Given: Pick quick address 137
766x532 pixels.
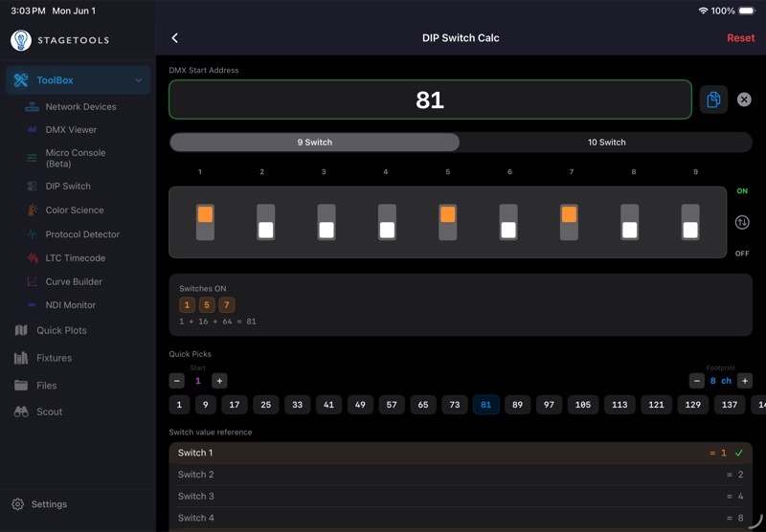Looking at the screenshot, I should point(730,405).
